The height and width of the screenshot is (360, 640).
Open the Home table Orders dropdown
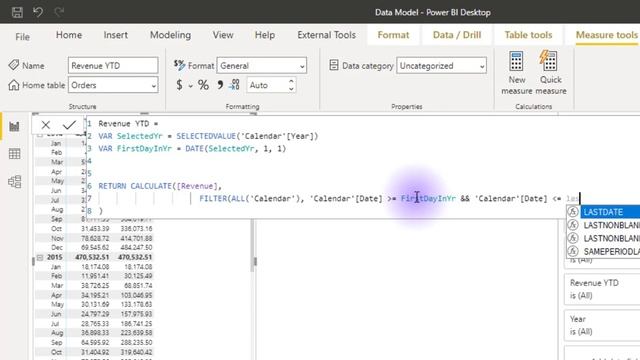click(x=113, y=85)
